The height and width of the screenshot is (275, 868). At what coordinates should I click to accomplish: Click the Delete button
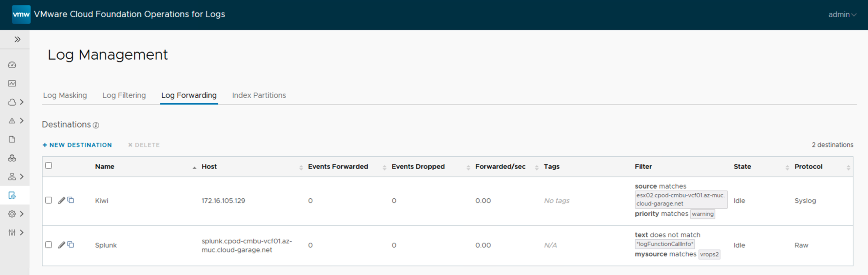click(144, 145)
